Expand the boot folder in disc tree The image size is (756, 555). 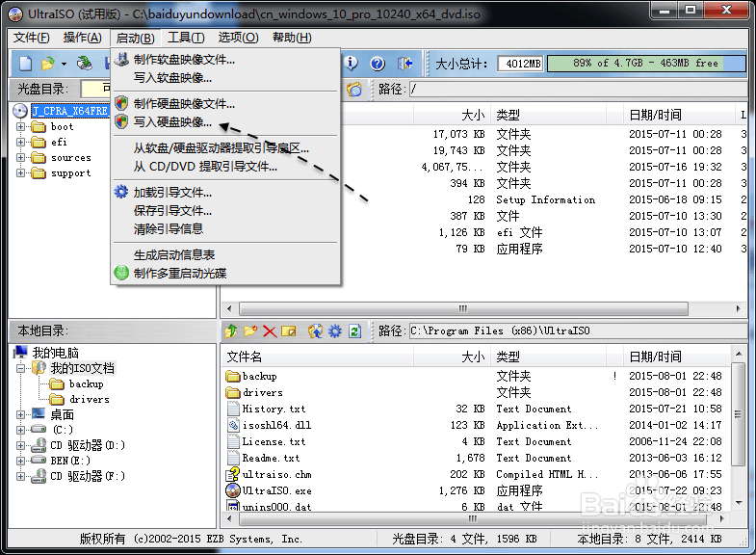[x=21, y=127]
